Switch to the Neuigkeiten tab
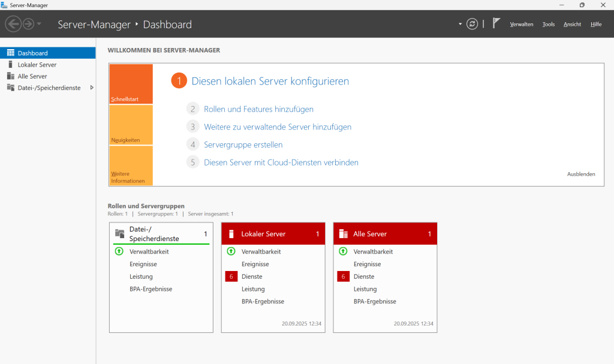Screen dimensions: 614x364 click(x=131, y=126)
